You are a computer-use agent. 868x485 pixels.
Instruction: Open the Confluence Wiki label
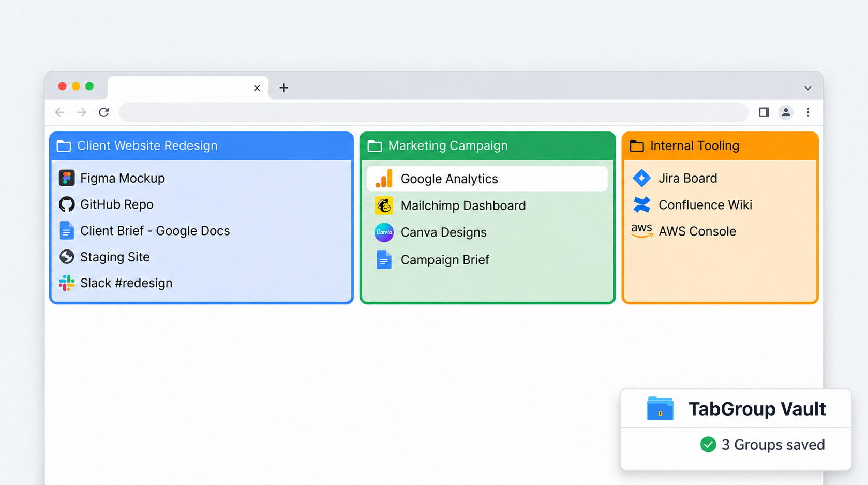[706, 205]
